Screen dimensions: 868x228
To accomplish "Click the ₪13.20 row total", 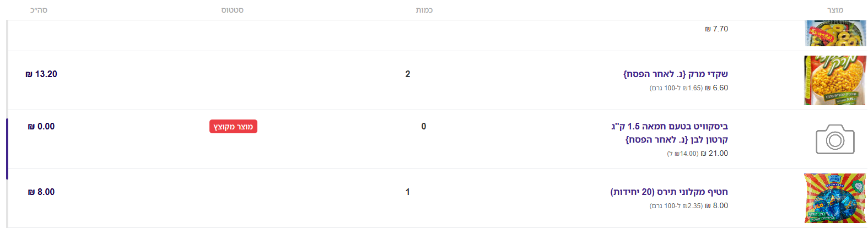I will (41, 74).
